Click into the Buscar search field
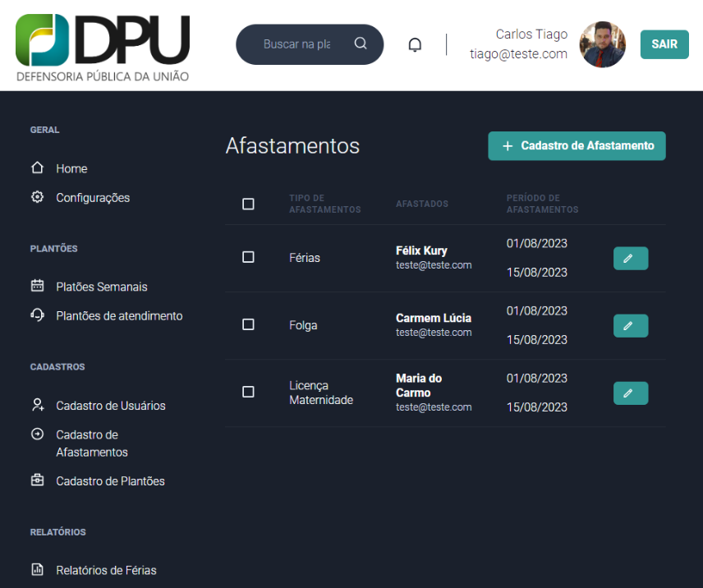 297,44
